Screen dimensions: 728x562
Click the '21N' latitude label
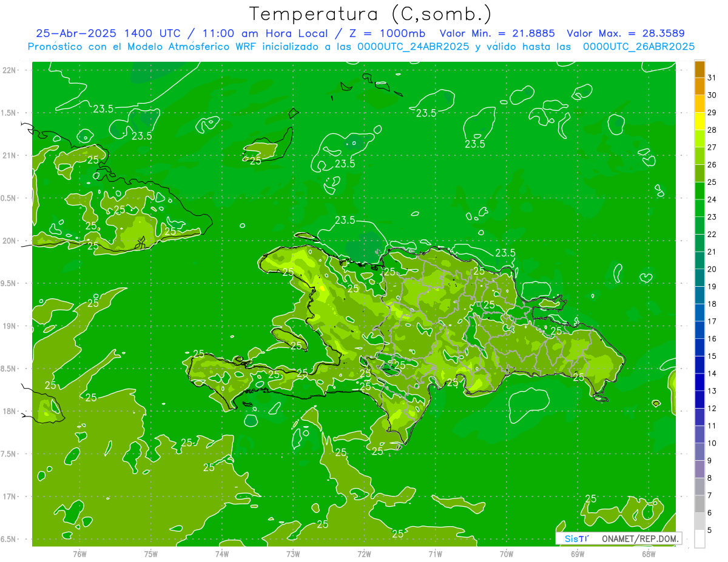point(9,155)
